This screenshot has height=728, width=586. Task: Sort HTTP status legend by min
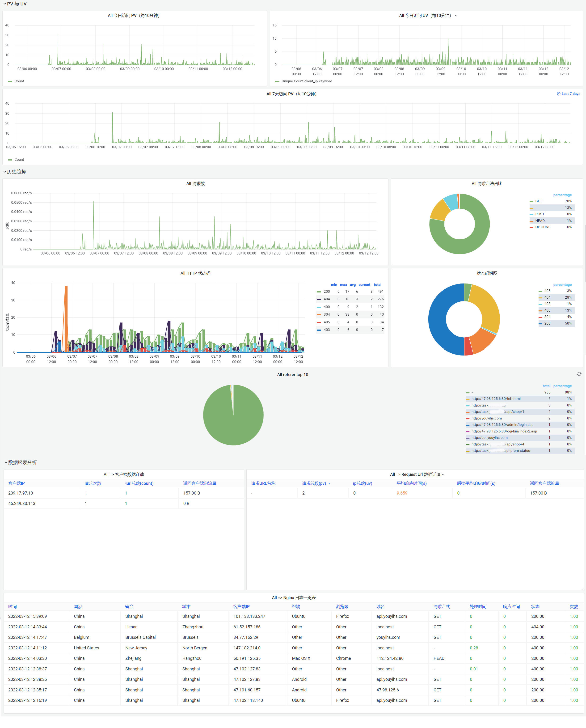[334, 285]
